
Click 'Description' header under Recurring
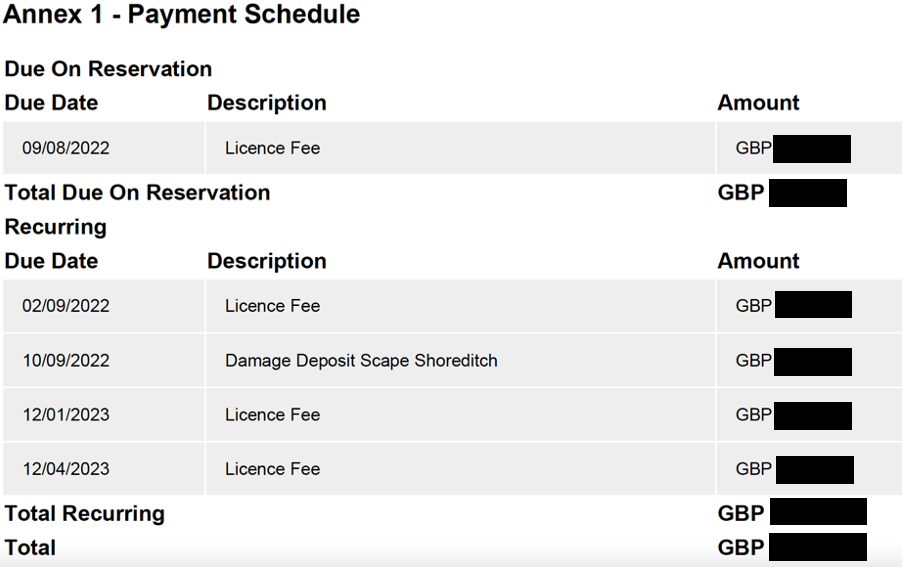click(x=267, y=261)
